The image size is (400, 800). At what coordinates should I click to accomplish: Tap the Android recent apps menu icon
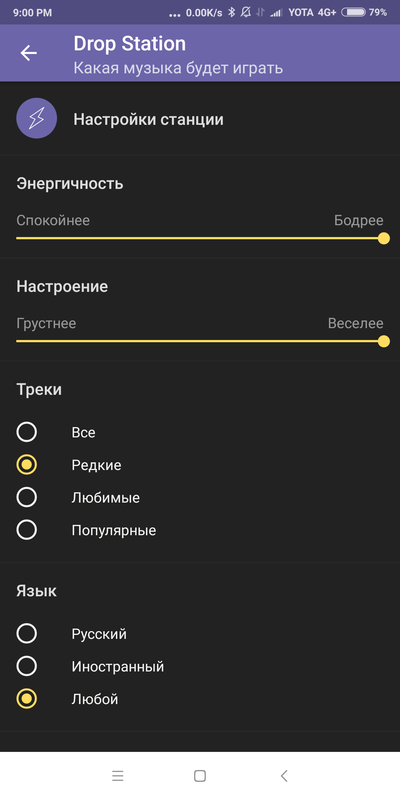118,776
